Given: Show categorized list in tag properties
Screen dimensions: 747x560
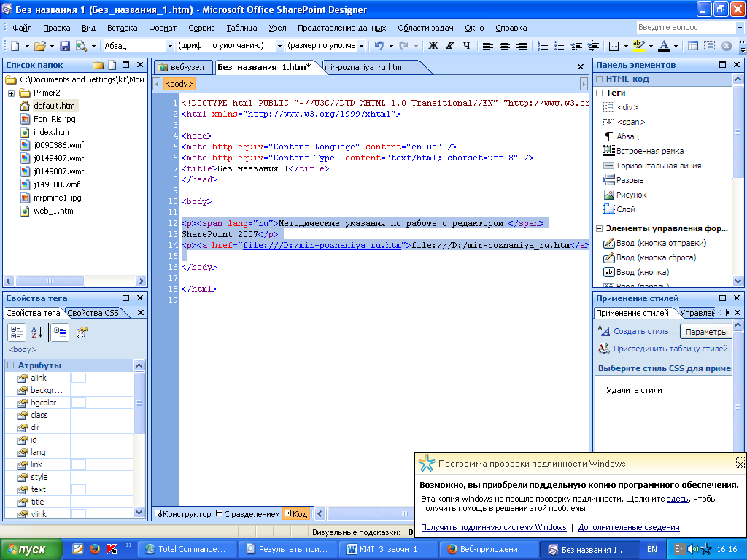Looking at the screenshot, I should pyautogui.click(x=17, y=332).
